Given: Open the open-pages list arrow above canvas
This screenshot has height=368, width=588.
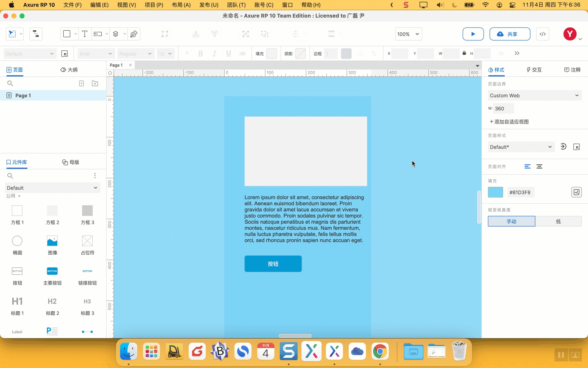Looking at the screenshot, I should pos(477,66).
